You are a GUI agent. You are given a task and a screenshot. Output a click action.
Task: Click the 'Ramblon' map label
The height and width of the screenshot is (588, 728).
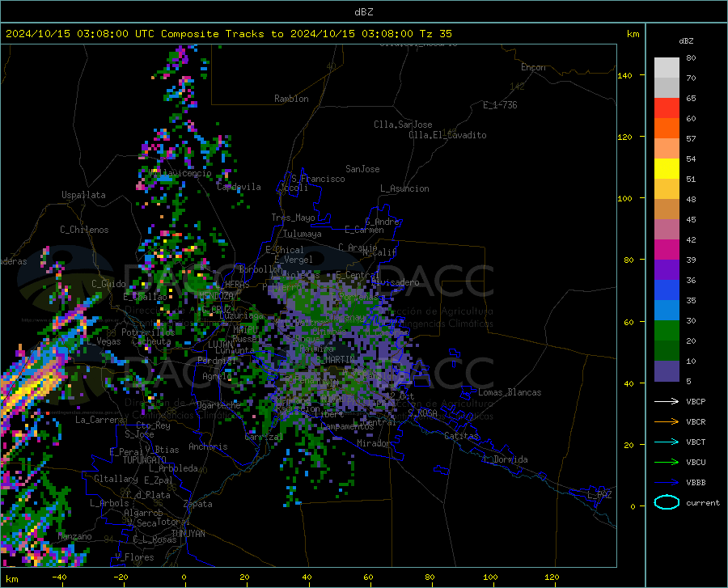pyautogui.click(x=291, y=99)
